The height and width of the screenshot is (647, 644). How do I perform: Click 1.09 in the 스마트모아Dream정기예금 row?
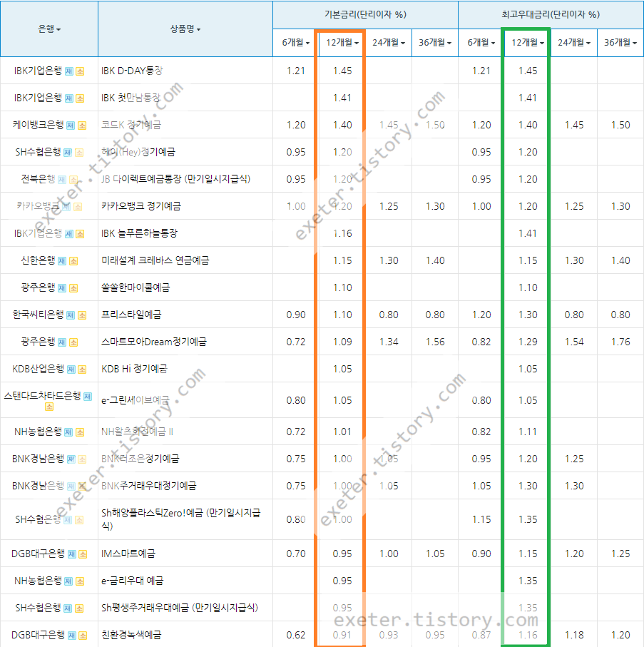342,342
